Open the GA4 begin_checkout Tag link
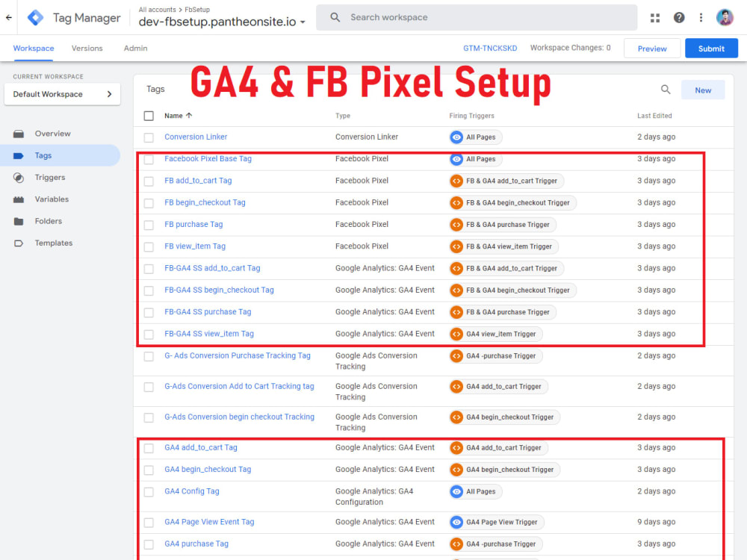The width and height of the screenshot is (747, 560). click(x=208, y=470)
